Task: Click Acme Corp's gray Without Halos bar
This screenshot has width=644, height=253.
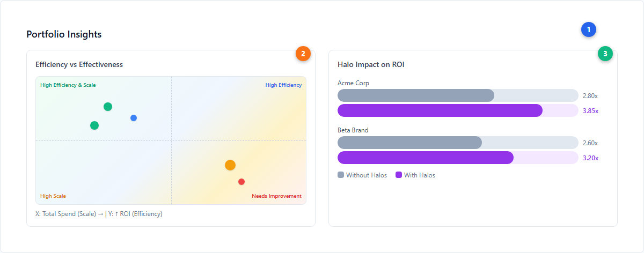Action: tap(416, 95)
